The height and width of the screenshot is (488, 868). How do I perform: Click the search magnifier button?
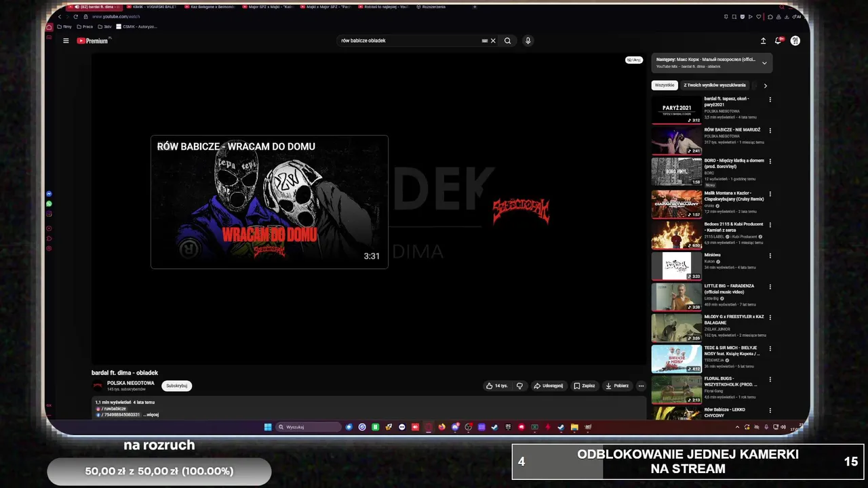(x=507, y=41)
